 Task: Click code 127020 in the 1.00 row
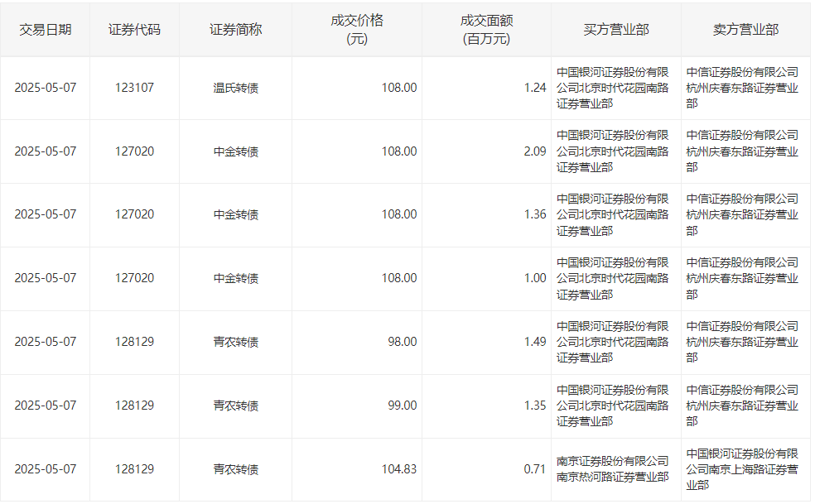click(x=134, y=278)
